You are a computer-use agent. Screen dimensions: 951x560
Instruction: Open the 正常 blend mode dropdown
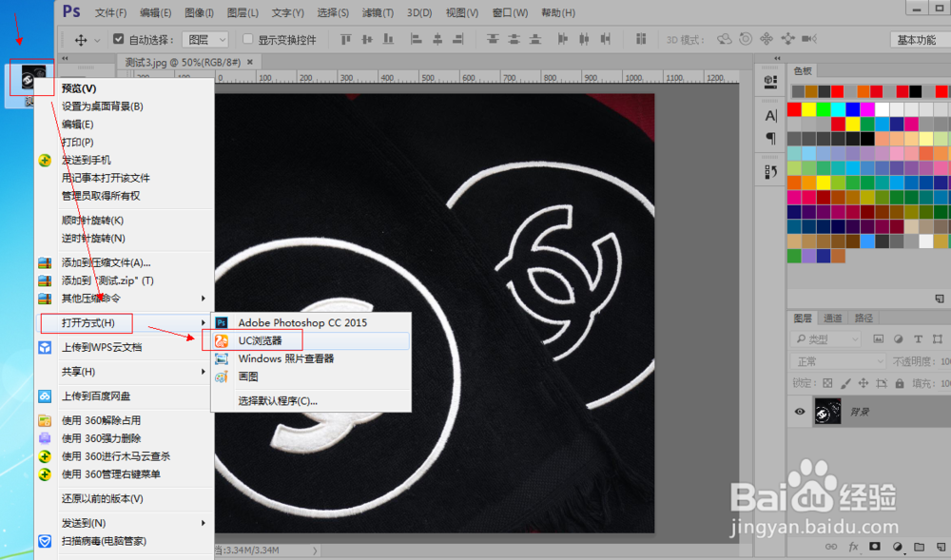pyautogui.click(x=839, y=361)
